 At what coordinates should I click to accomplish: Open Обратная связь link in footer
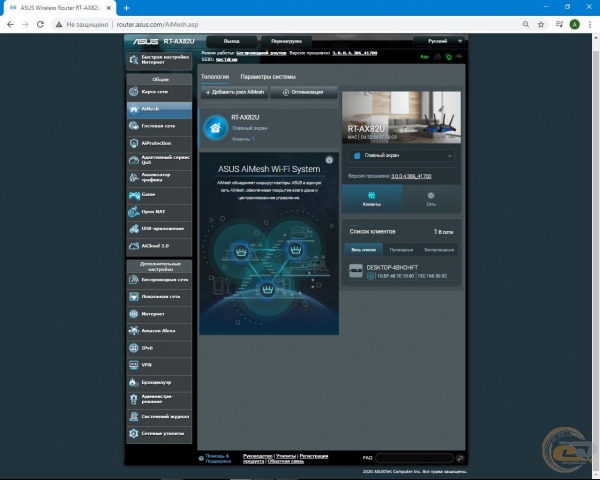pos(285,461)
